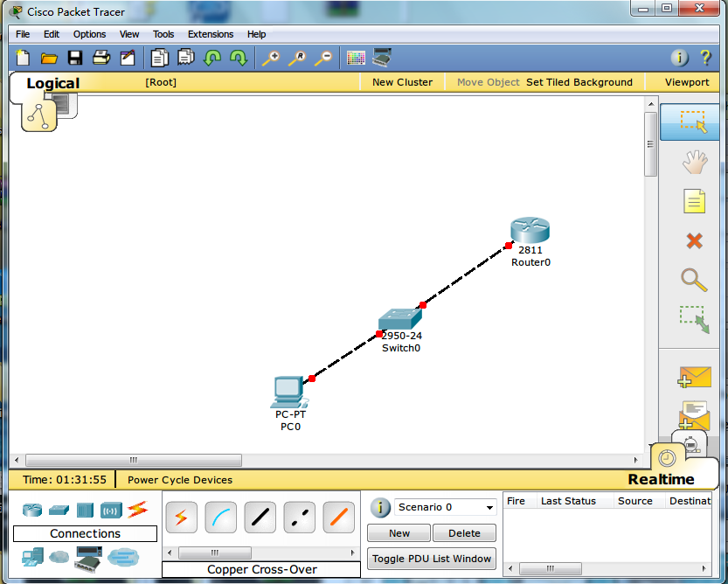The image size is (728, 584).
Task: Click the New file icon in toolbar
Action: (23, 58)
